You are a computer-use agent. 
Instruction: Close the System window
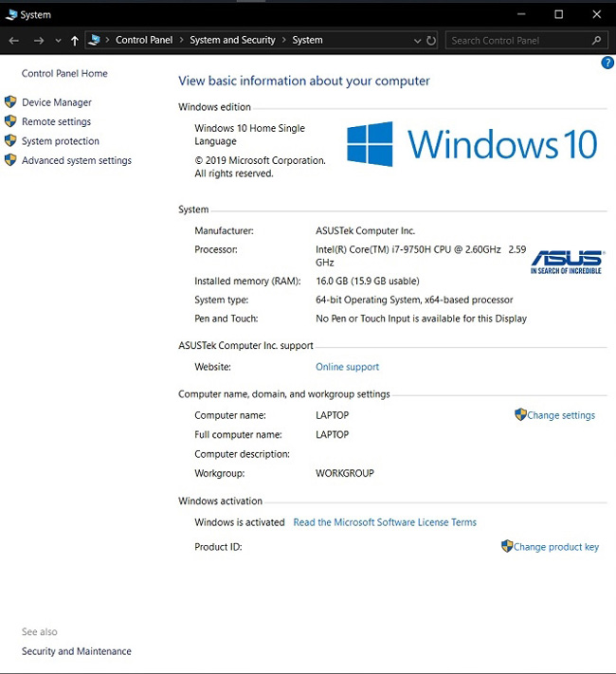(597, 14)
